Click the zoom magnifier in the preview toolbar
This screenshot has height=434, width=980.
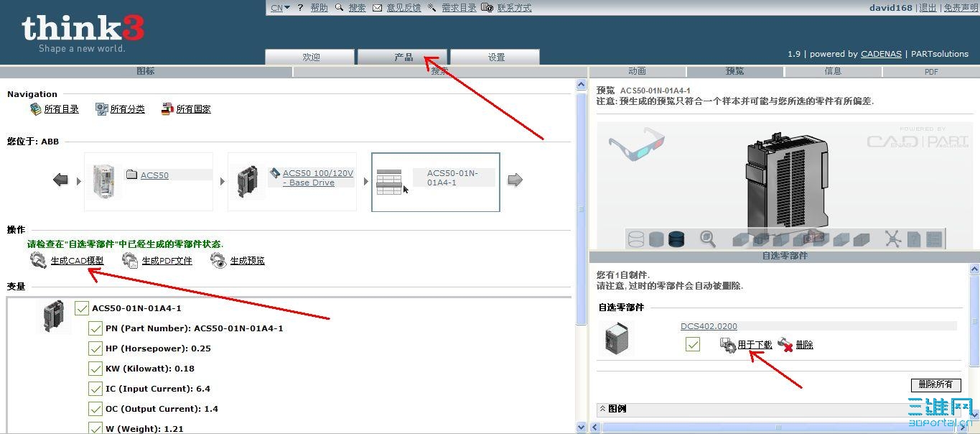708,239
